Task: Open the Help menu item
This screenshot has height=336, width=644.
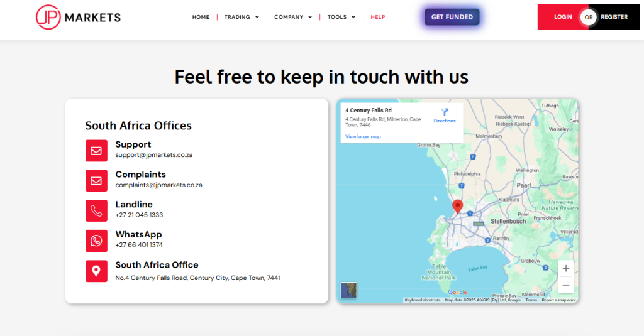Action: [378, 17]
